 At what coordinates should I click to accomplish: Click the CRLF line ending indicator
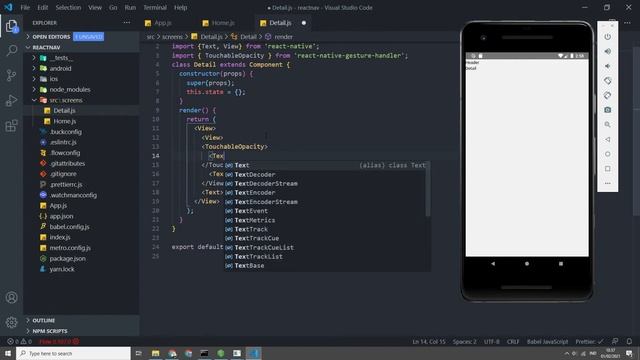tap(513, 341)
